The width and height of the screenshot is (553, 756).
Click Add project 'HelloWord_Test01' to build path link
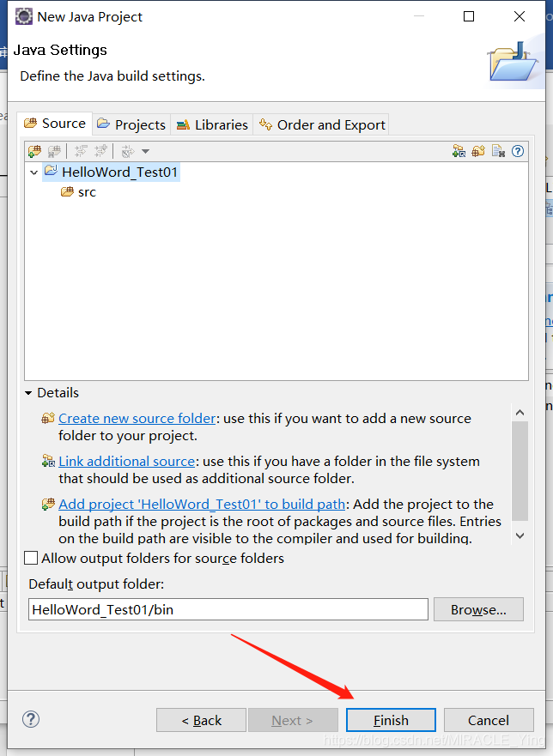click(x=202, y=505)
